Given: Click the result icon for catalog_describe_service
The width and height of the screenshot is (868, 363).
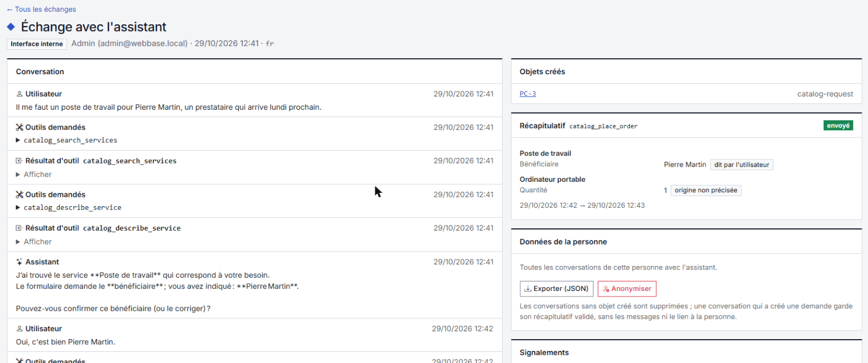Looking at the screenshot, I should click(x=19, y=228).
